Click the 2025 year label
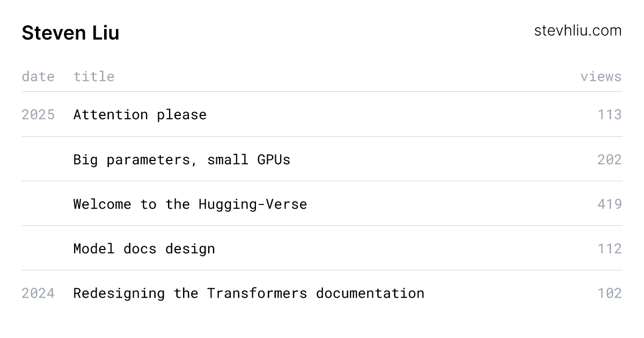Image resolution: width=644 pixels, height=338 pixels. tap(38, 114)
